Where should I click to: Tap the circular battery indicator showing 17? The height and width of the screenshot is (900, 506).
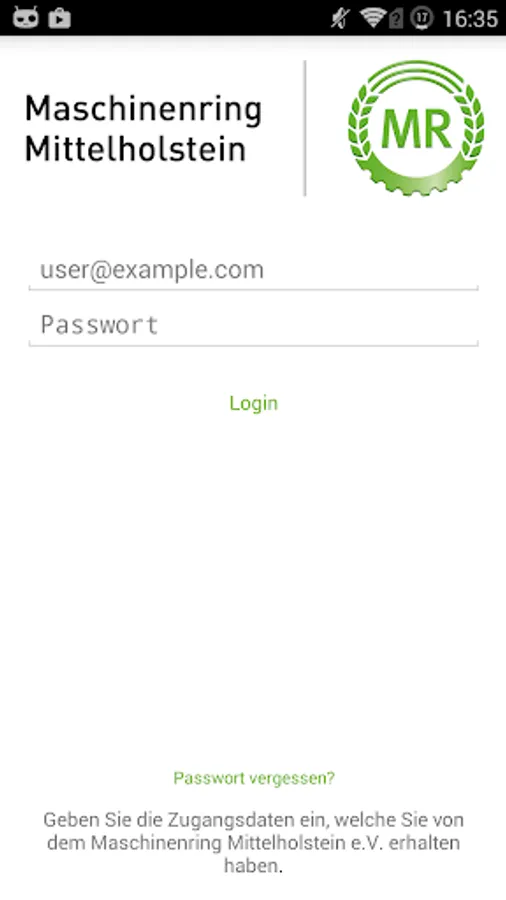coord(422,18)
